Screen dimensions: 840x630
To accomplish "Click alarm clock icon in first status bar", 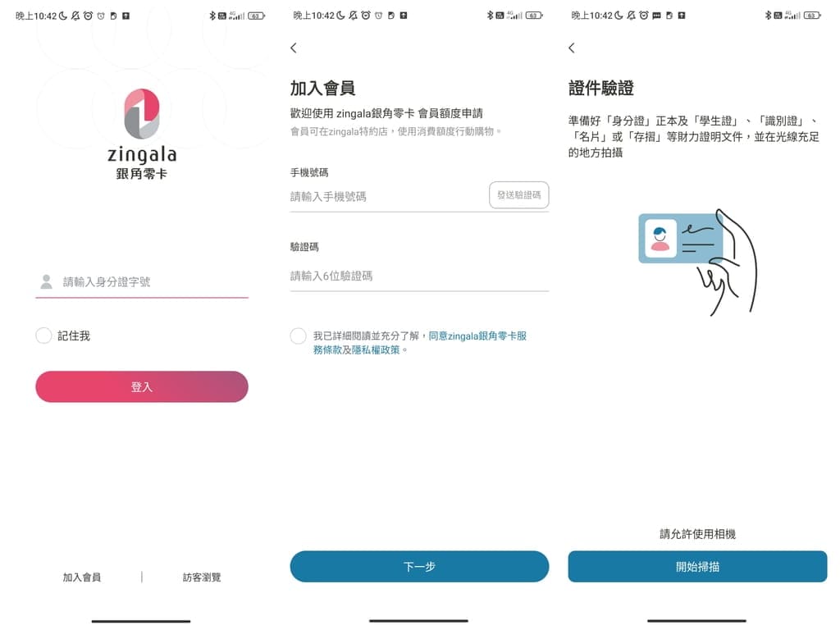I will (x=88, y=16).
